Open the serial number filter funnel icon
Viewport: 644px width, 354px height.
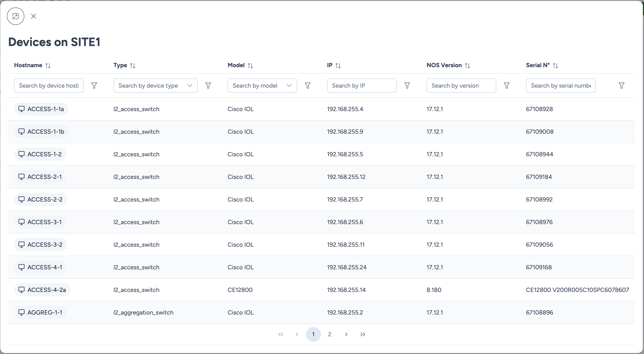coord(621,86)
